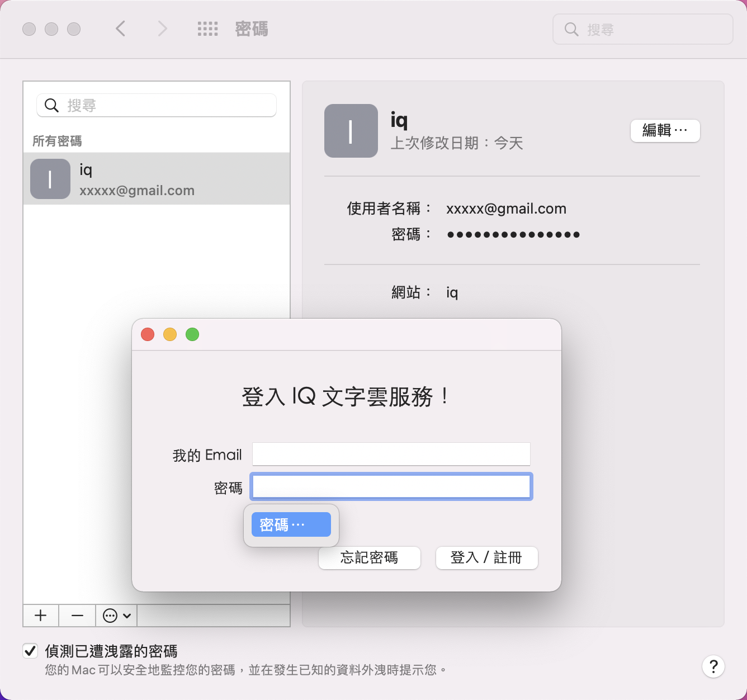Zoom the login dialog with green button
The height and width of the screenshot is (700, 747).
pos(192,334)
